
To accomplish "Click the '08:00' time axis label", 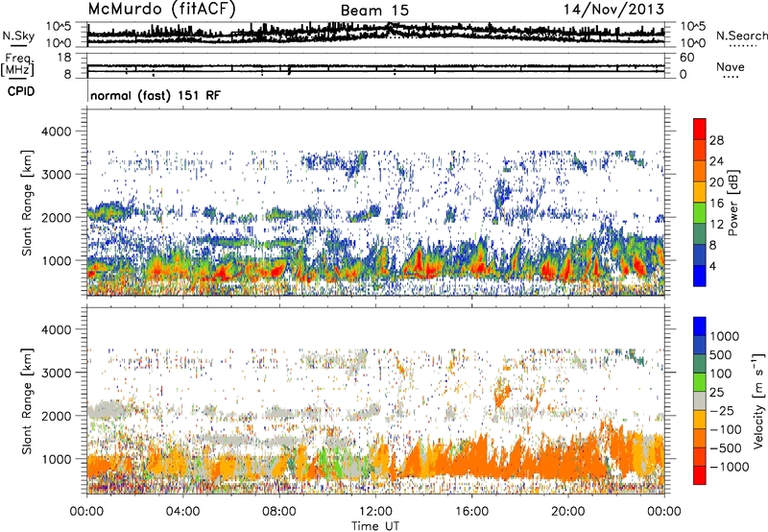I will (x=278, y=512).
